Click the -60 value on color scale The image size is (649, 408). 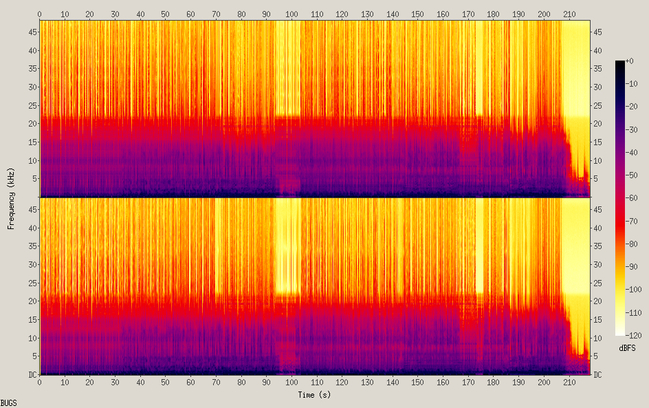point(632,198)
